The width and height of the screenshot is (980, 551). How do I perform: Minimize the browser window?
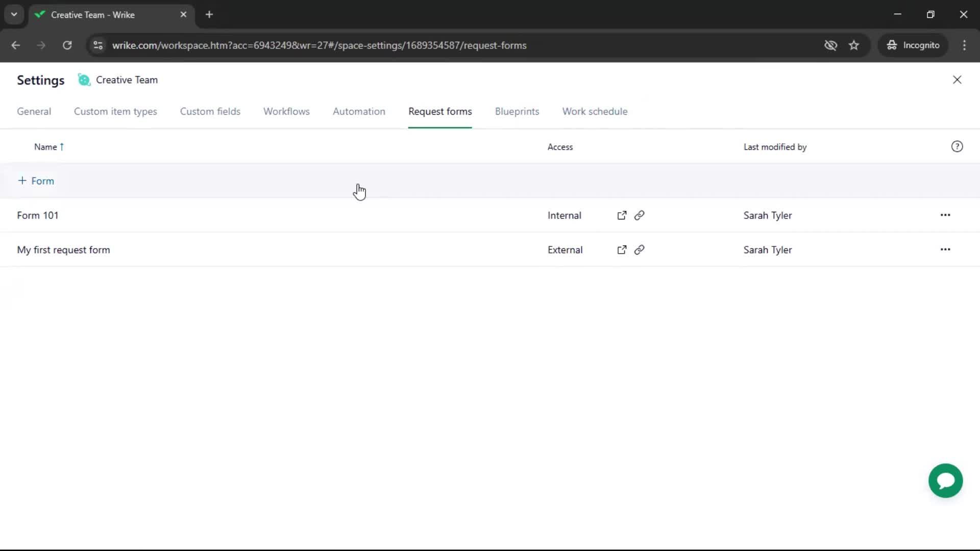click(897, 15)
